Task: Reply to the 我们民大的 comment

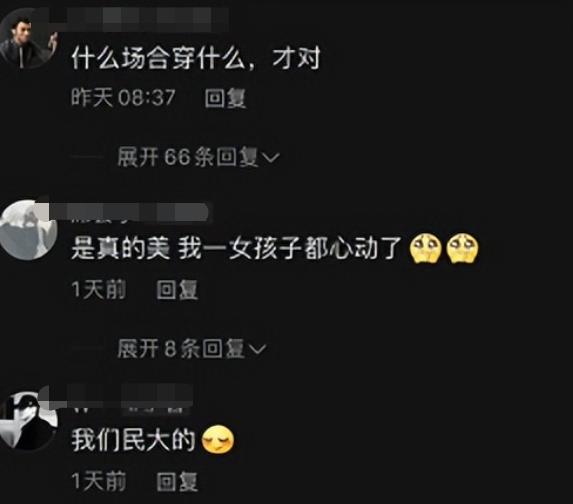Action: [177, 481]
